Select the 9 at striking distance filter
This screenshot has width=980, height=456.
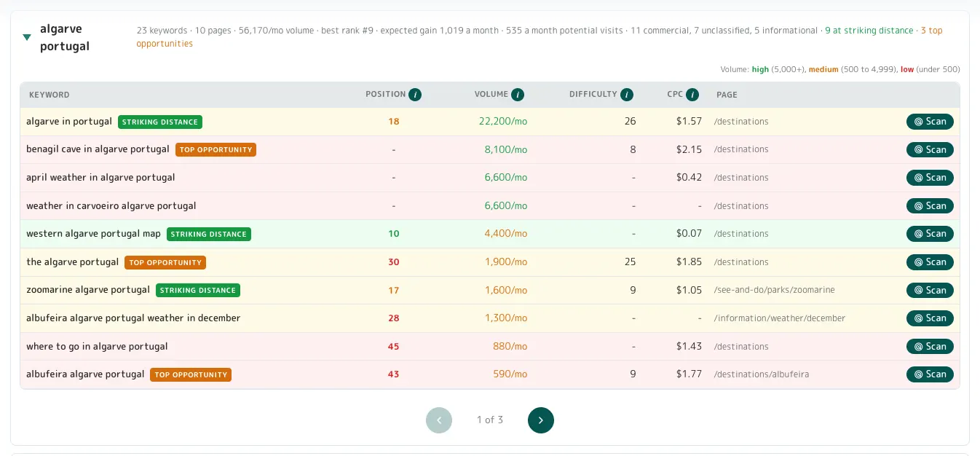pos(869,31)
